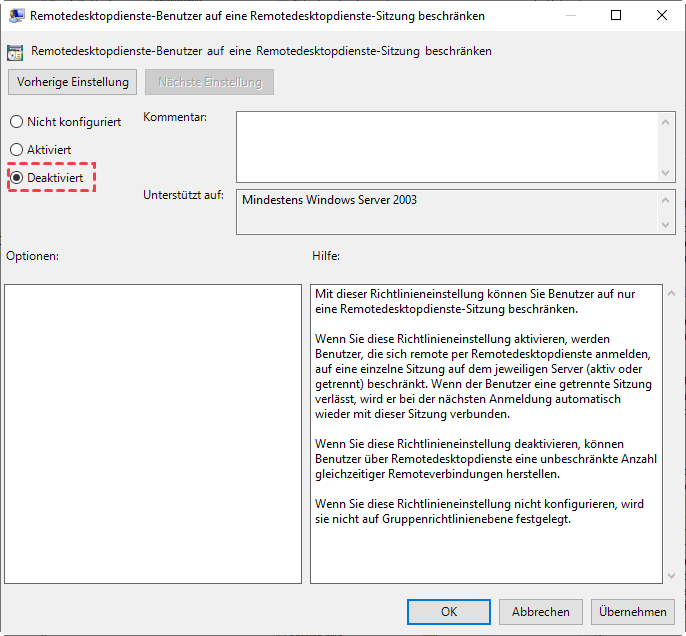Enable the policy with the Aktiviert option
Viewport: 686px width, 636px height.
(x=16, y=149)
